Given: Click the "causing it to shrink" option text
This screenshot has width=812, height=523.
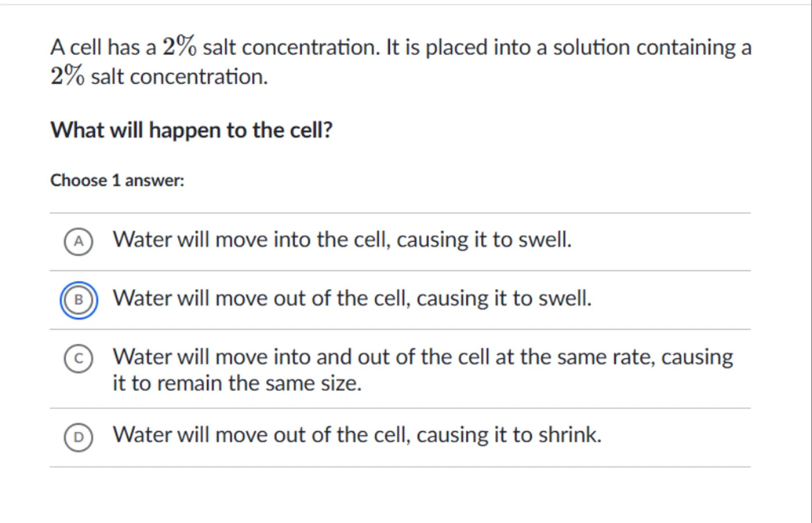Looking at the screenshot, I should click(x=509, y=435).
